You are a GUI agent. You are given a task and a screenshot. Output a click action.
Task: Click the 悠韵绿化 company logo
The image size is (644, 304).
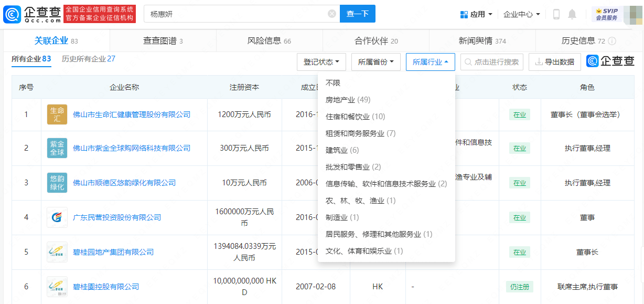click(57, 183)
